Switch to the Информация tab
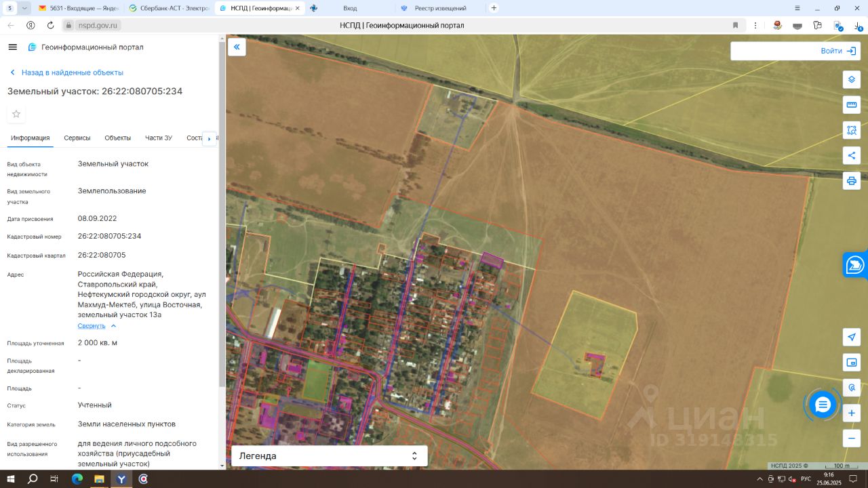Screen dimensions: 868x488 click(x=30, y=138)
